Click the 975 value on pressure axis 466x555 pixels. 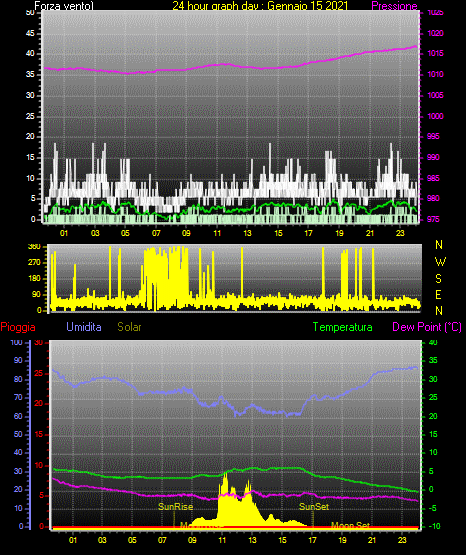433,219
